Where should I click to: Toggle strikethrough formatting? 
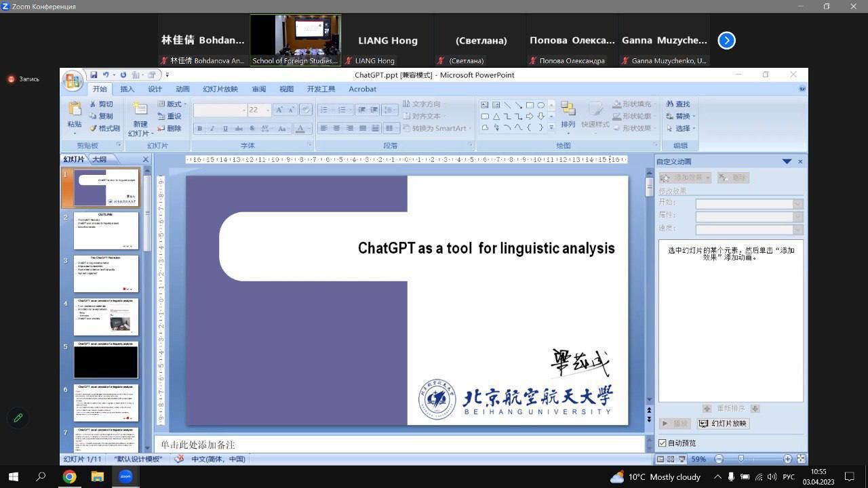[x=239, y=128]
